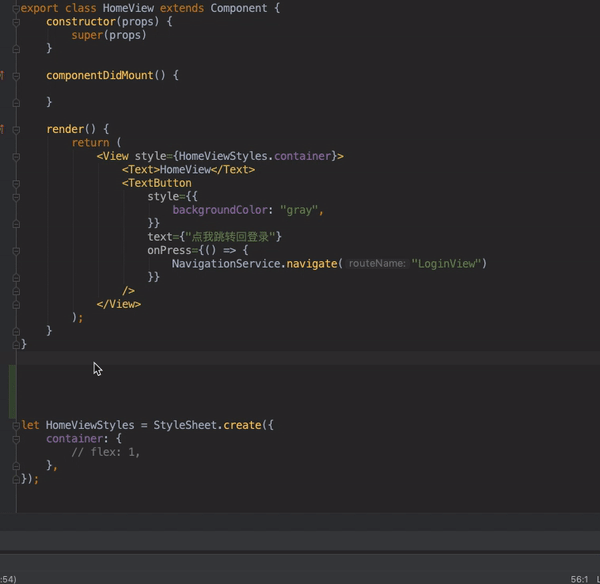Click the Component class name
The width and height of the screenshot is (600, 584).
(x=239, y=8)
